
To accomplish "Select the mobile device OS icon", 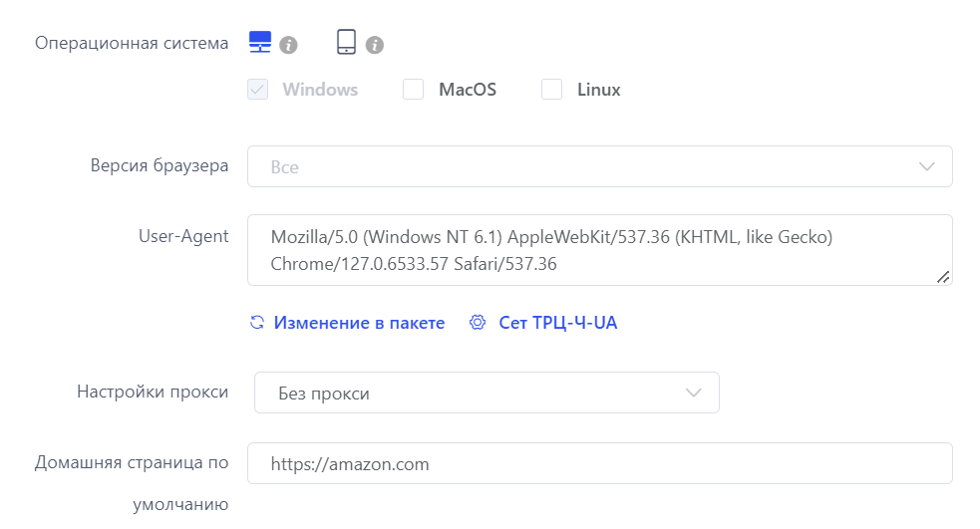I will (x=346, y=42).
